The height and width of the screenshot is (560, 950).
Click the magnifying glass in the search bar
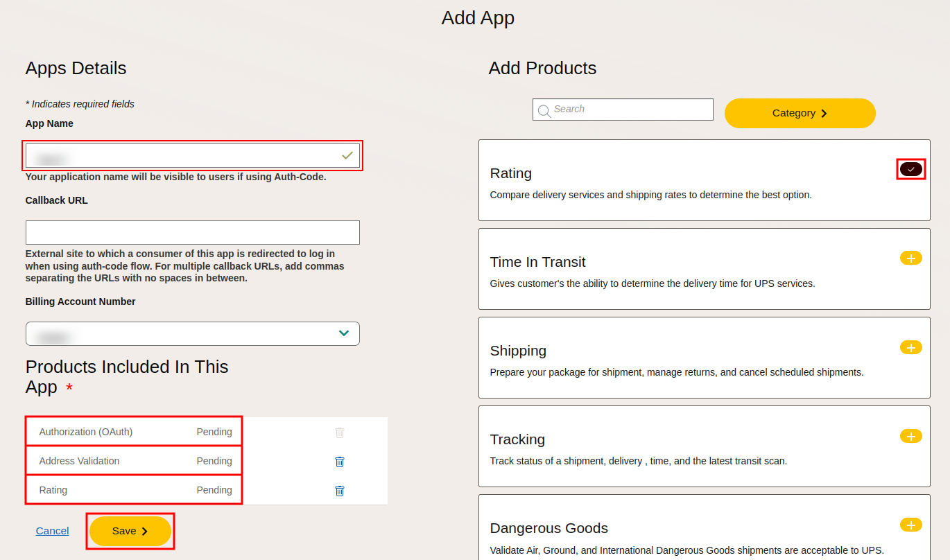(x=544, y=110)
